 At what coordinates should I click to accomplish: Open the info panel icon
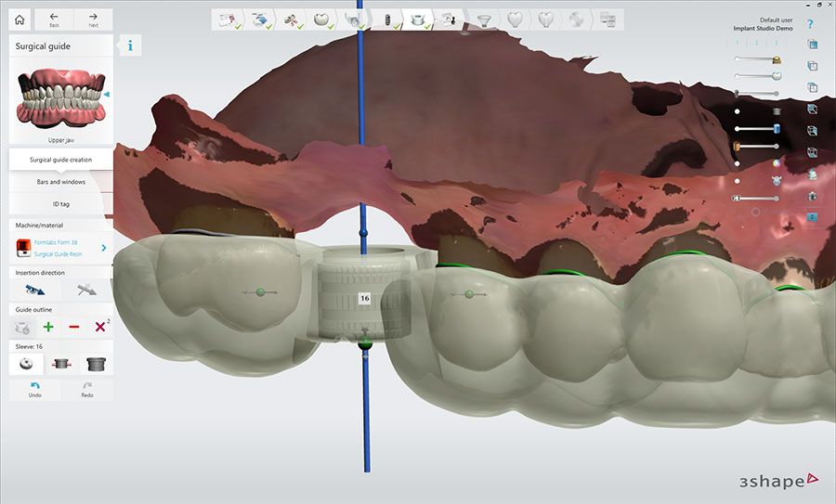coord(130,45)
